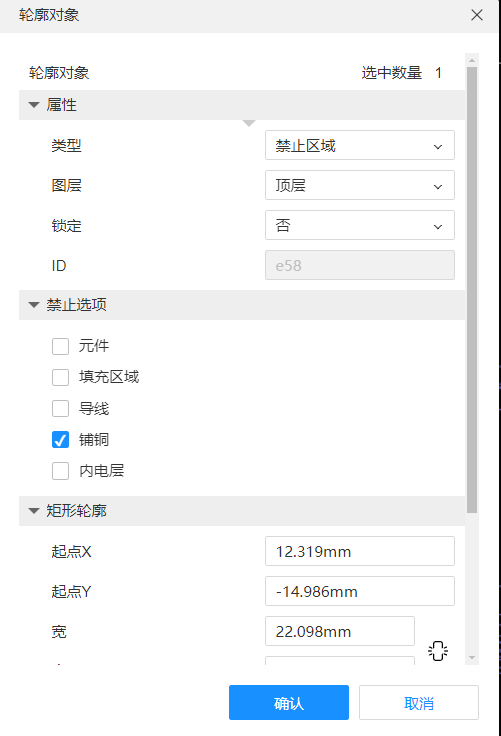This screenshot has height=736, width=501.
Task: Open the 锁定 dropdown showing 否
Action: pyautogui.click(x=360, y=225)
